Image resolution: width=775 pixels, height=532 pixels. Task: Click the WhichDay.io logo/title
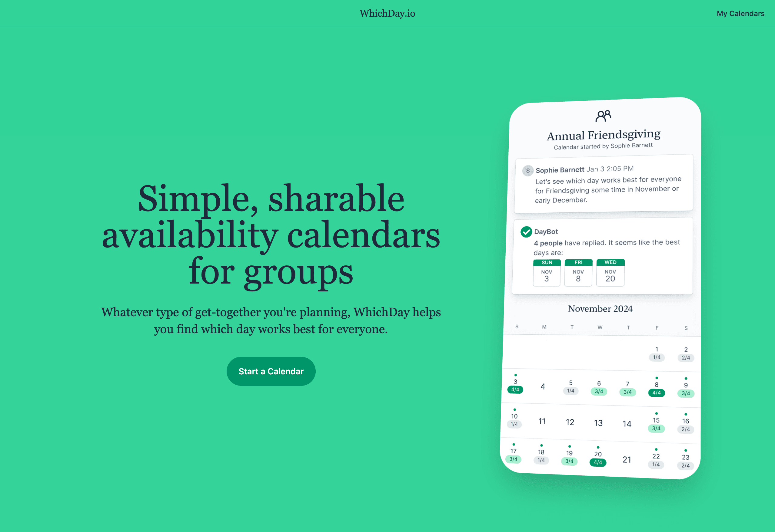point(387,13)
